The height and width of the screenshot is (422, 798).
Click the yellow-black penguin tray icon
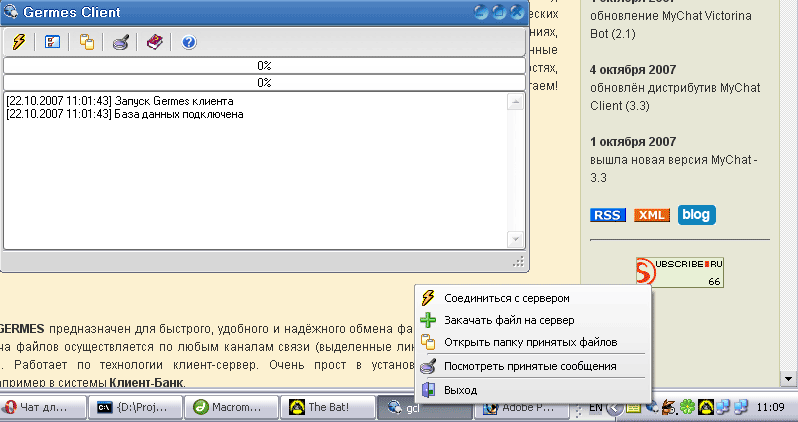coord(705,407)
